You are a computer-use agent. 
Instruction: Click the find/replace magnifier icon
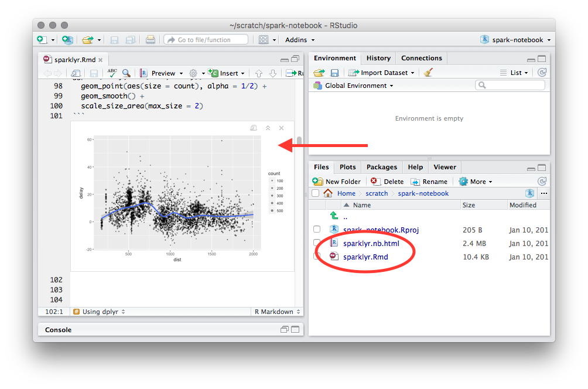(126, 73)
